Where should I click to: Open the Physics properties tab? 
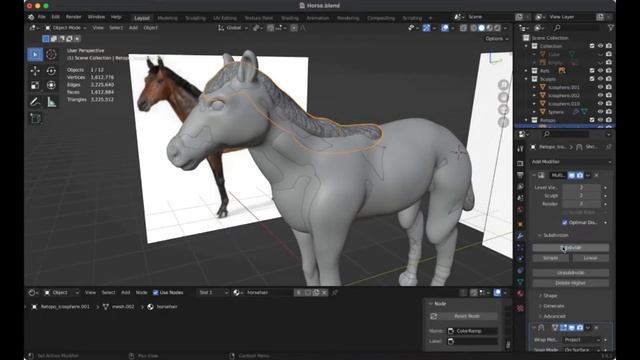click(x=520, y=259)
